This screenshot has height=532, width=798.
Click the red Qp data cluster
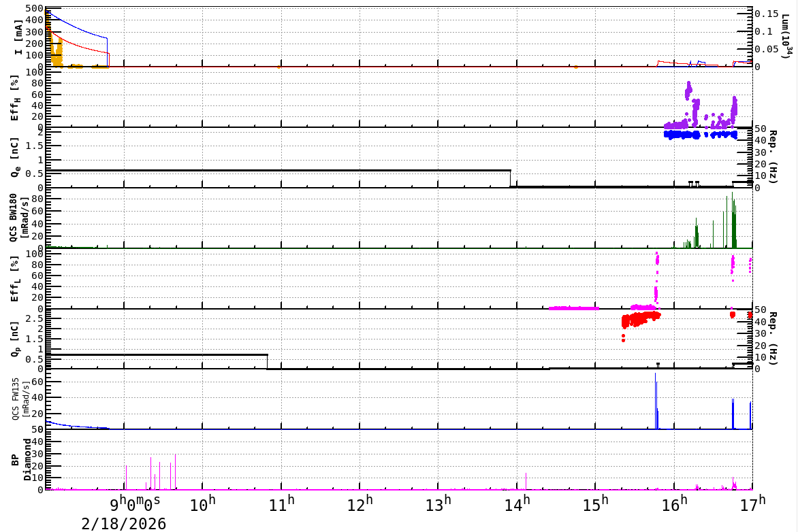[x=641, y=319]
